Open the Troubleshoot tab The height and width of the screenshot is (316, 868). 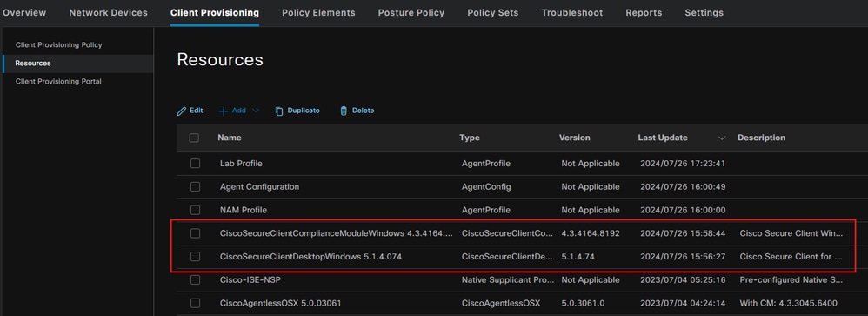click(x=571, y=12)
